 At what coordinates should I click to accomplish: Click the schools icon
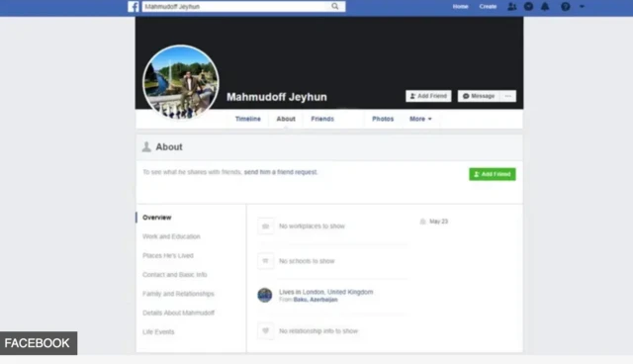click(266, 261)
